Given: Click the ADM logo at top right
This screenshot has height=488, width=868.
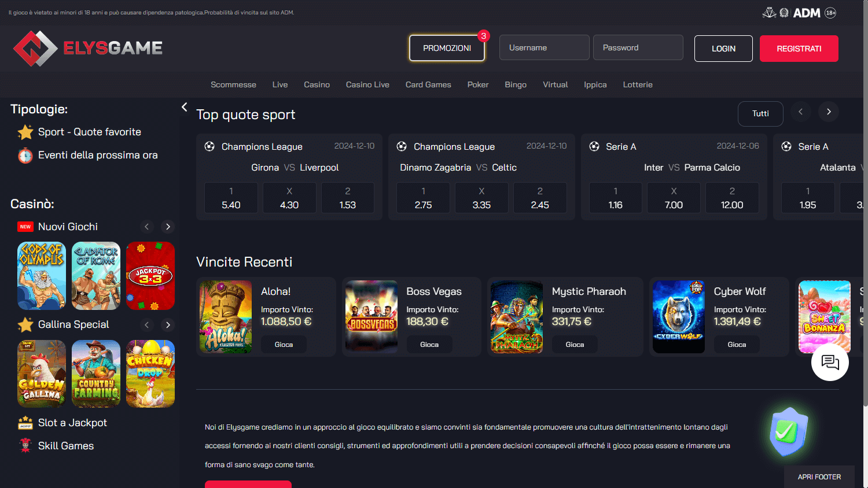Looking at the screenshot, I should pyautogui.click(x=807, y=13).
